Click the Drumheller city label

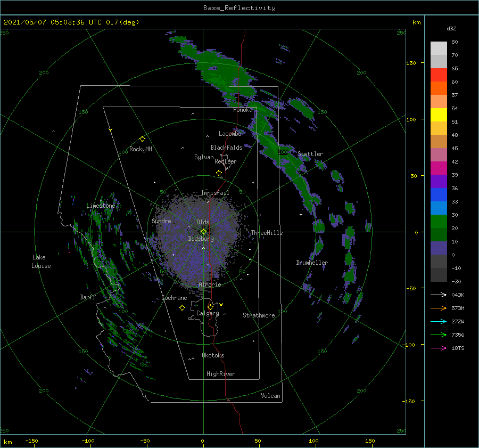[312, 263]
